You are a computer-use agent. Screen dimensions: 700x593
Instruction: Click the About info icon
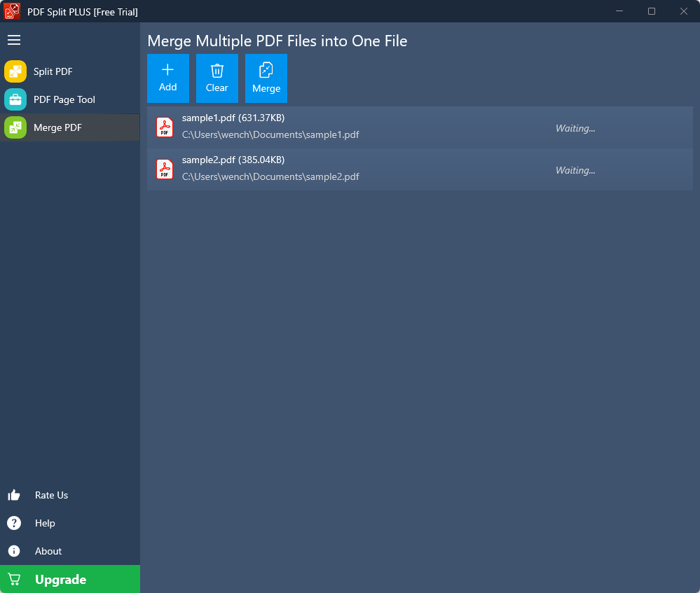[x=14, y=551]
